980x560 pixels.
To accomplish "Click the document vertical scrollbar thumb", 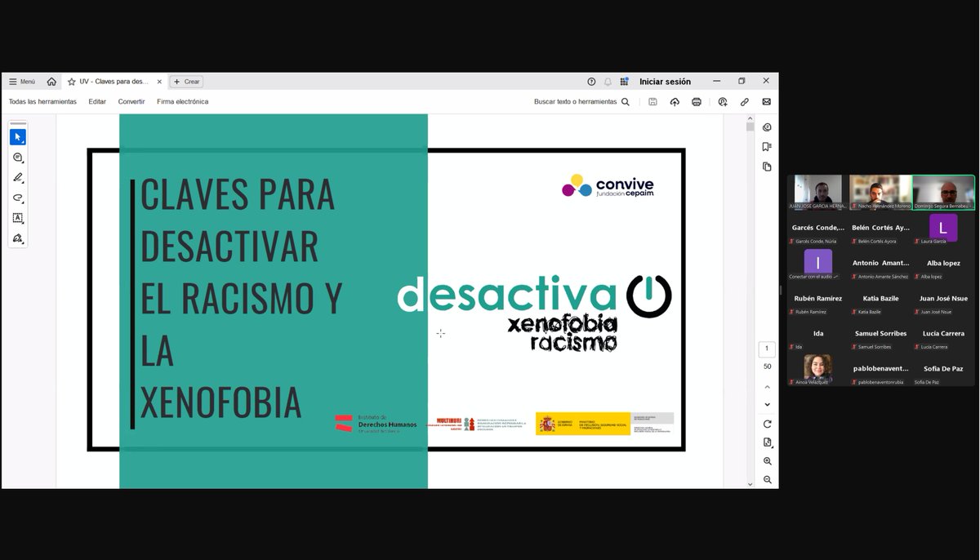I will [751, 127].
